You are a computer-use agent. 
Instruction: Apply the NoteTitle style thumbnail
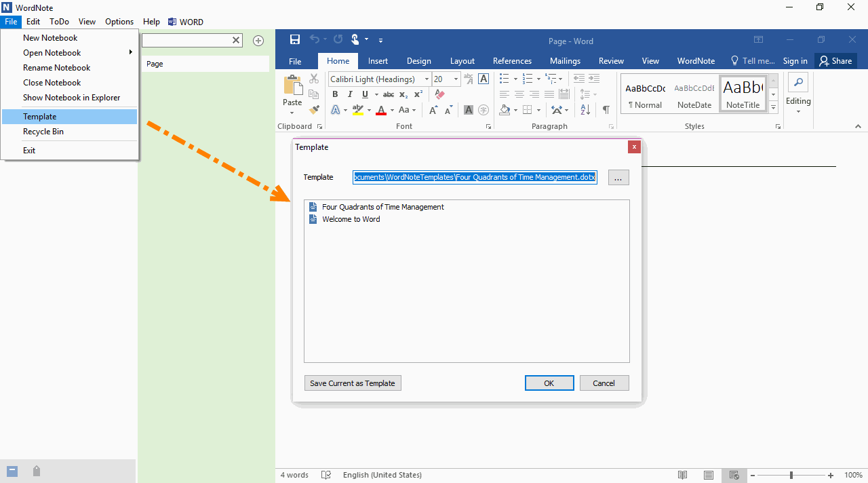743,93
